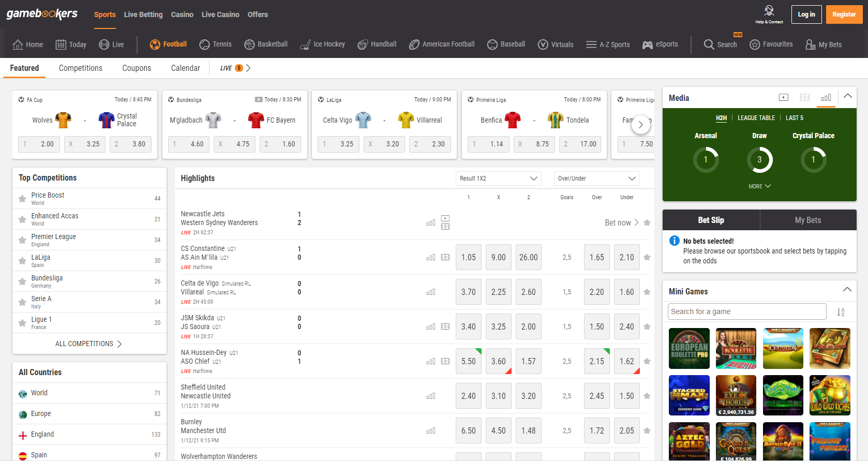This screenshot has height=461, width=868.
Task: Open Search magnifier icon
Action: 709,44
